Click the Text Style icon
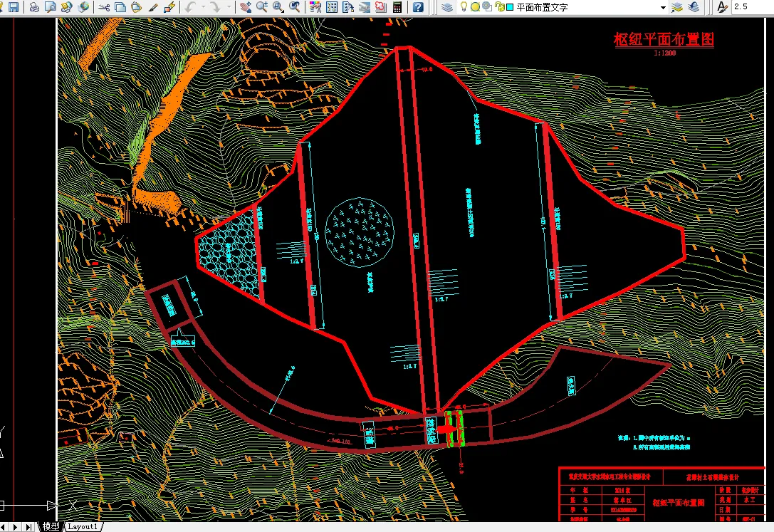Image resolution: width=774 pixels, height=532 pixels. point(722,7)
